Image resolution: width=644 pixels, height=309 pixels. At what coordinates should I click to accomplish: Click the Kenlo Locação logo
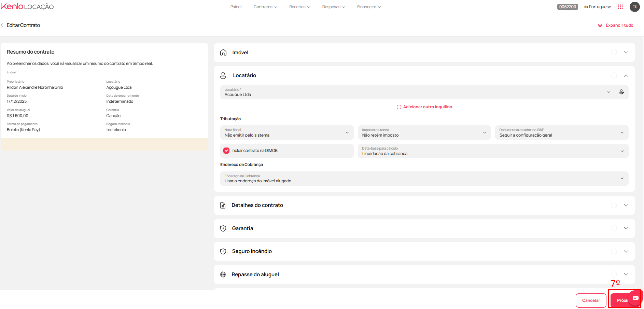point(27,6)
